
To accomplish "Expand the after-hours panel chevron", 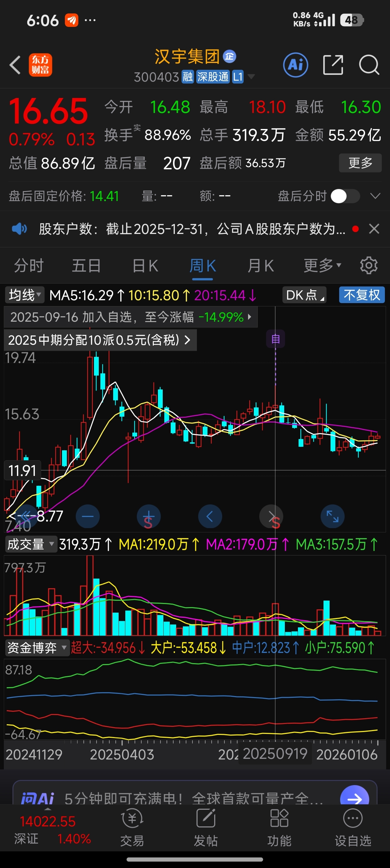I will [x=375, y=196].
